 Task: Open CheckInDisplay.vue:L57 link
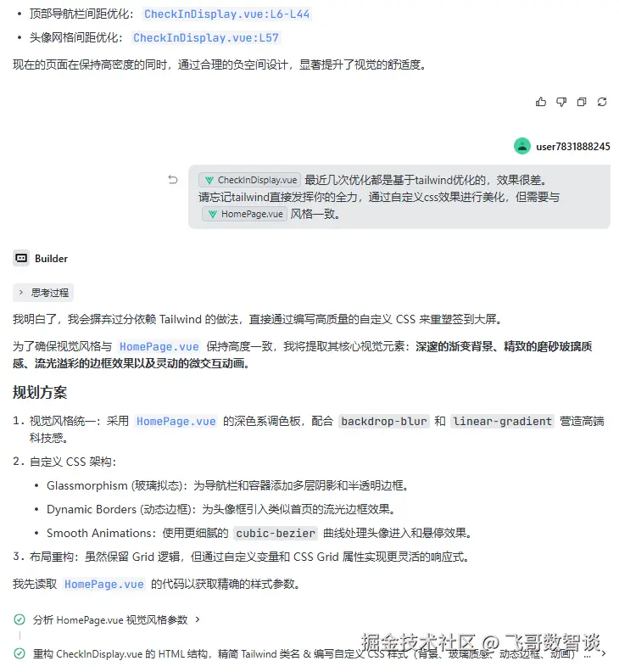[x=205, y=37]
